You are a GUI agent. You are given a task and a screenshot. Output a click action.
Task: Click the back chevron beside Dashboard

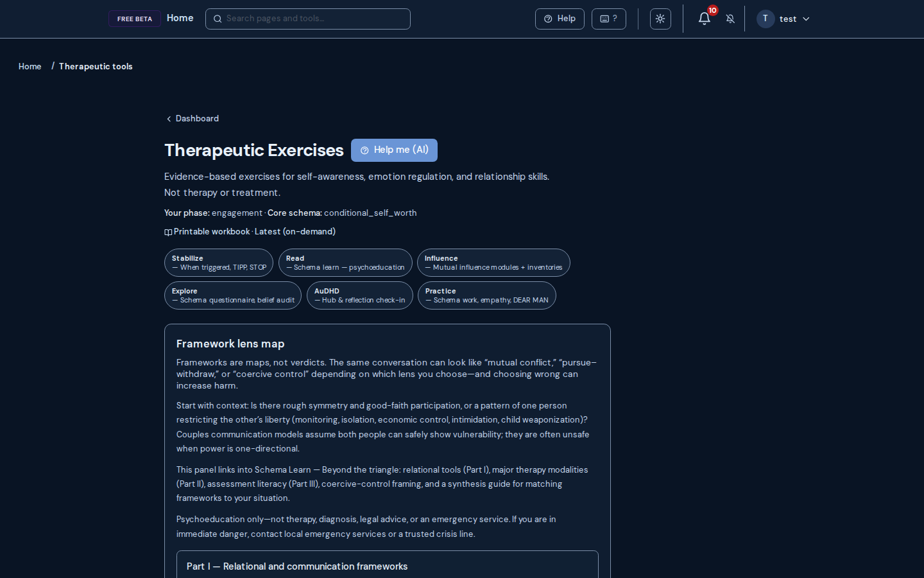click(x=169, y=119)
